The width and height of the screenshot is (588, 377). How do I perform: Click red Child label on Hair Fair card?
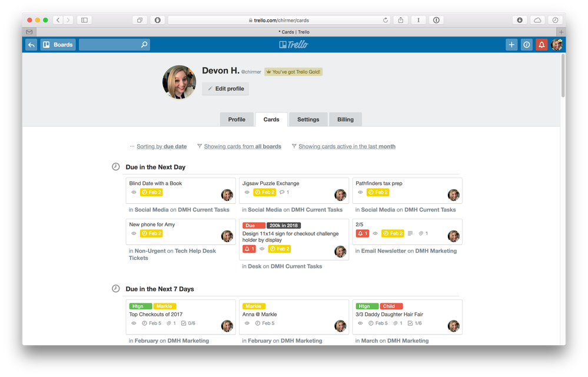click(x=391, y=306)
